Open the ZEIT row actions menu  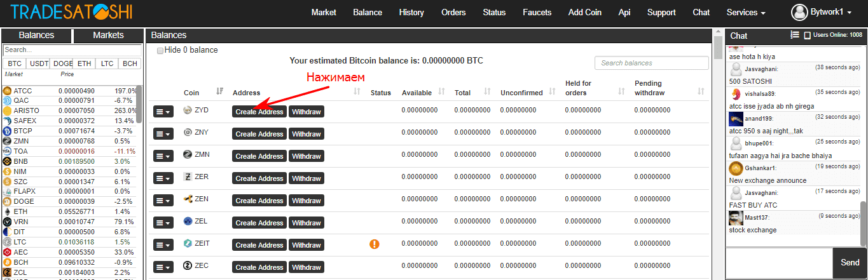click(163, 245)
